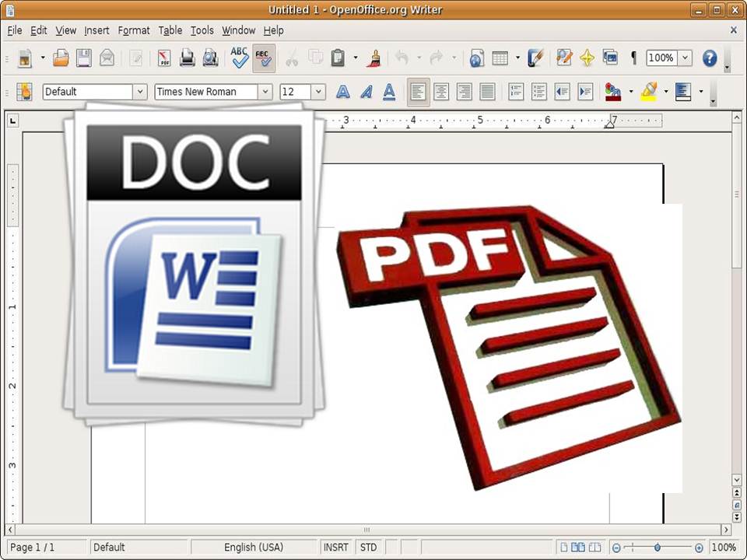Open a file with the Open icon

(61, 58)
